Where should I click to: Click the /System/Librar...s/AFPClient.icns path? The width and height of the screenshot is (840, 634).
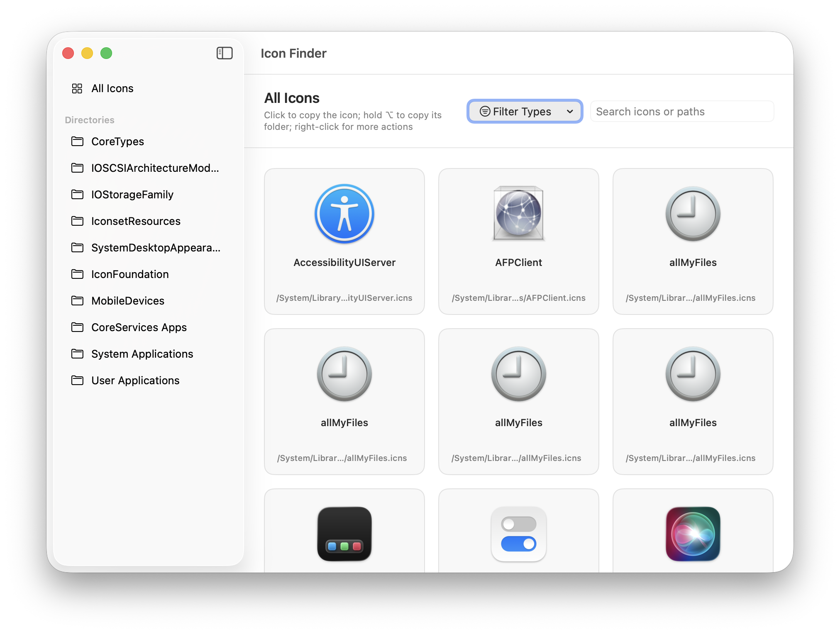519,298
